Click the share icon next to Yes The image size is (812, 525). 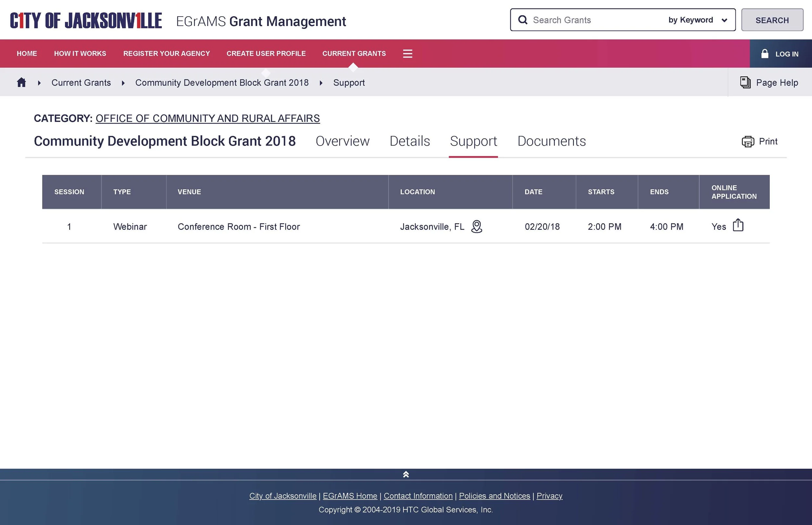click(x=738, y=225)
